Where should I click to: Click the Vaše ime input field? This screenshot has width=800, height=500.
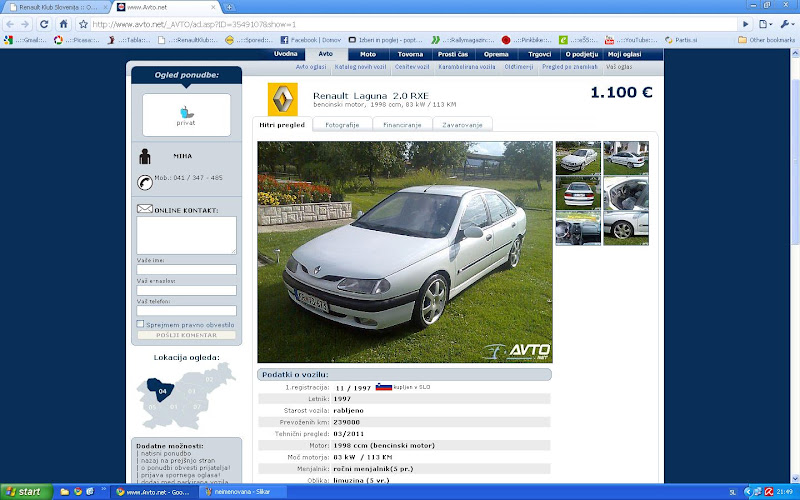(x=186, y=269)
